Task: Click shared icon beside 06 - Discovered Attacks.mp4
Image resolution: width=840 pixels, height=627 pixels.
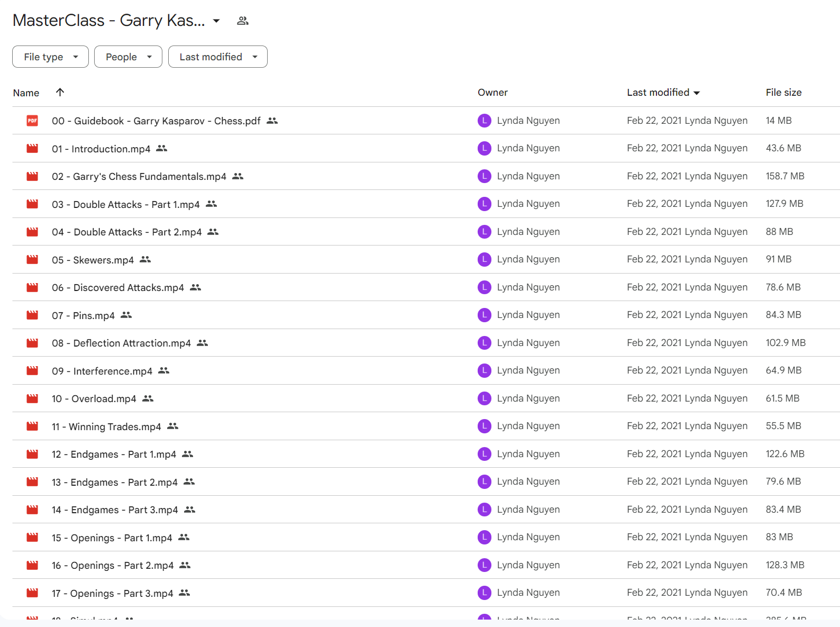Action: [x=196, y=287]
